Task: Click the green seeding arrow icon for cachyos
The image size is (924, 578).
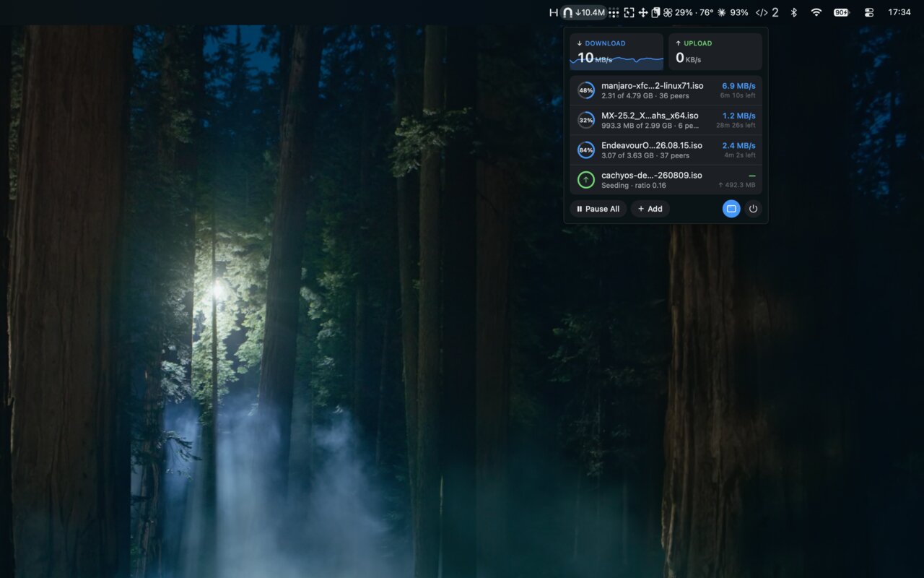Action: 586,180
